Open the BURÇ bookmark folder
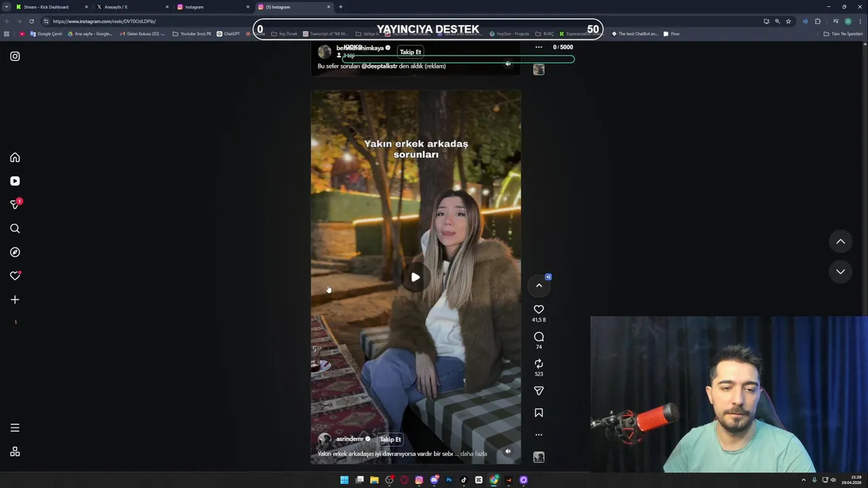This screenshot has height=488, width=868. (x=545, y=34)
